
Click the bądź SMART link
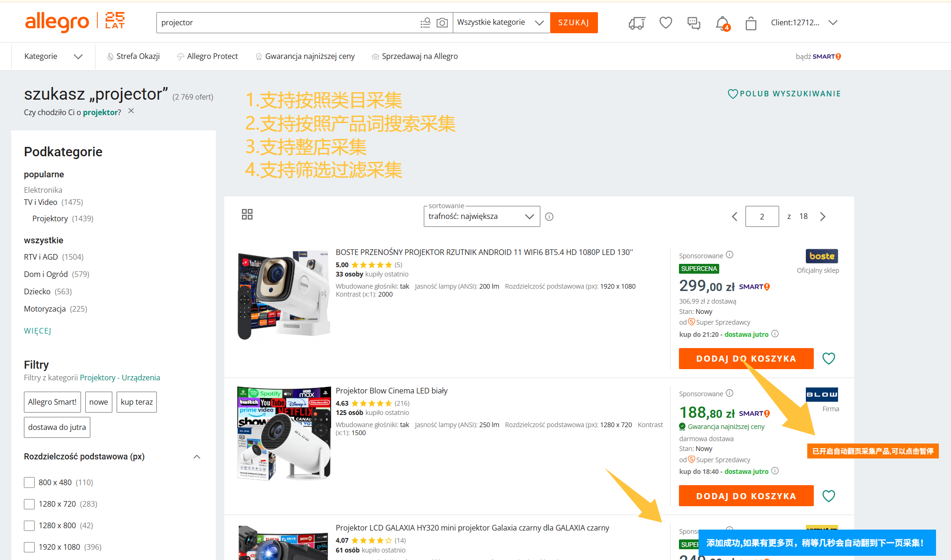818,57
